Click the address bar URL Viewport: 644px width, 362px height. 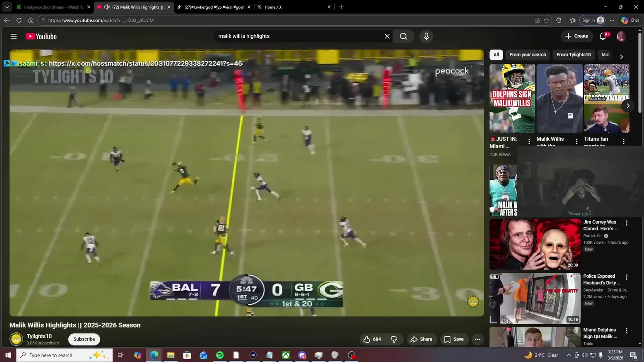[x=101, y=20]
